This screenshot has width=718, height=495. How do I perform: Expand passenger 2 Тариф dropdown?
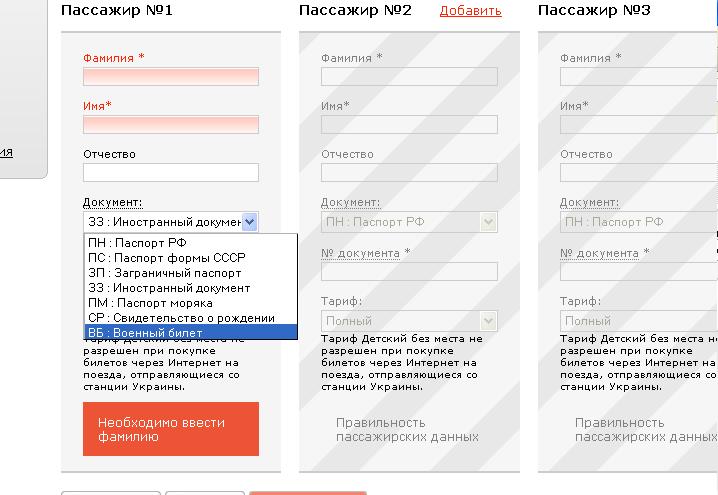click(x=409, y=321)
